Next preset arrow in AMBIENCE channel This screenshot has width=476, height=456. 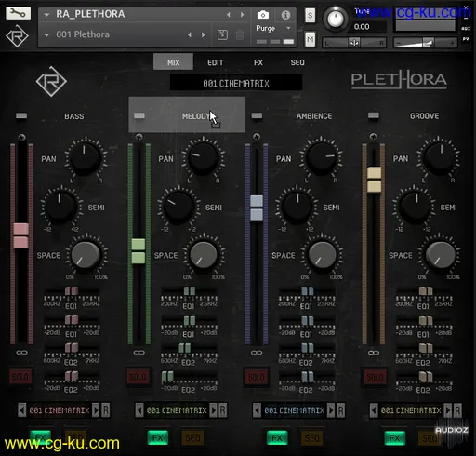click(331, 410)
